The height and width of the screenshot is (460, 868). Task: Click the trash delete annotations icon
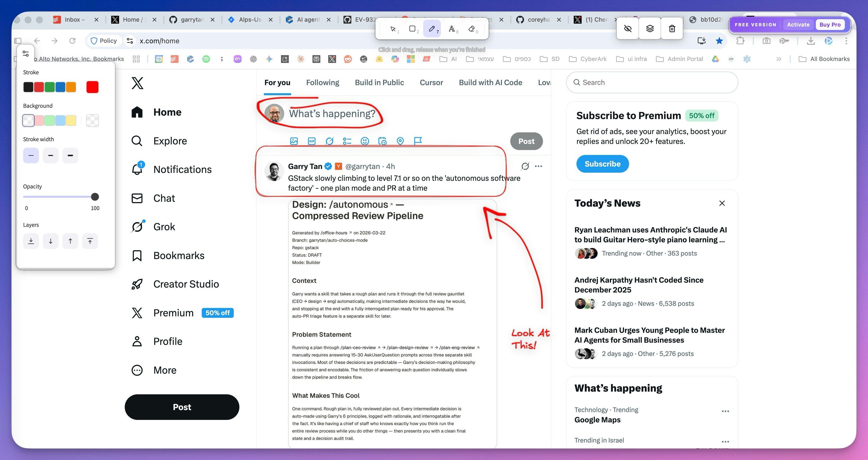(672, 29)
